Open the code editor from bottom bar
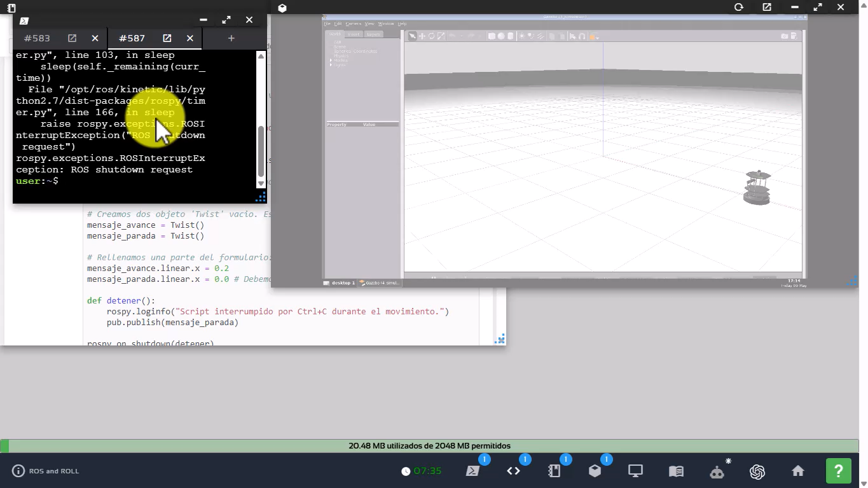The height and width of the screenshot is (488, 868). point(513,471)
